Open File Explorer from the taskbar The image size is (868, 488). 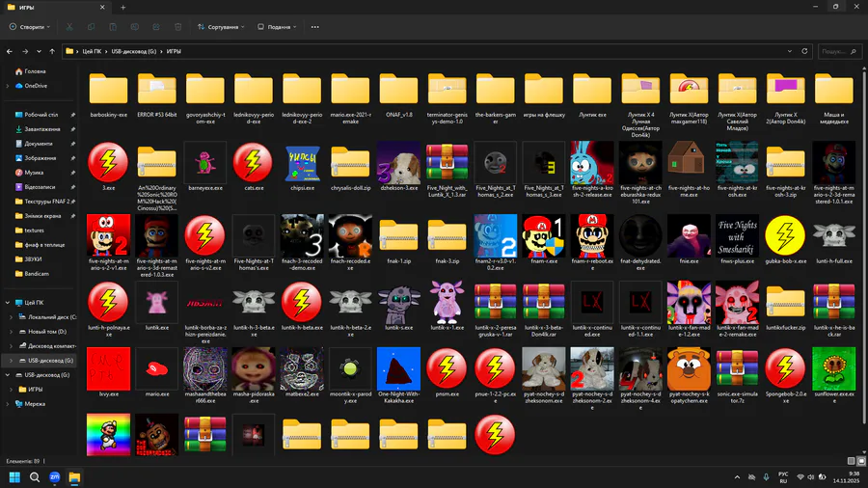pyautogui.click(x=74, y=477)
